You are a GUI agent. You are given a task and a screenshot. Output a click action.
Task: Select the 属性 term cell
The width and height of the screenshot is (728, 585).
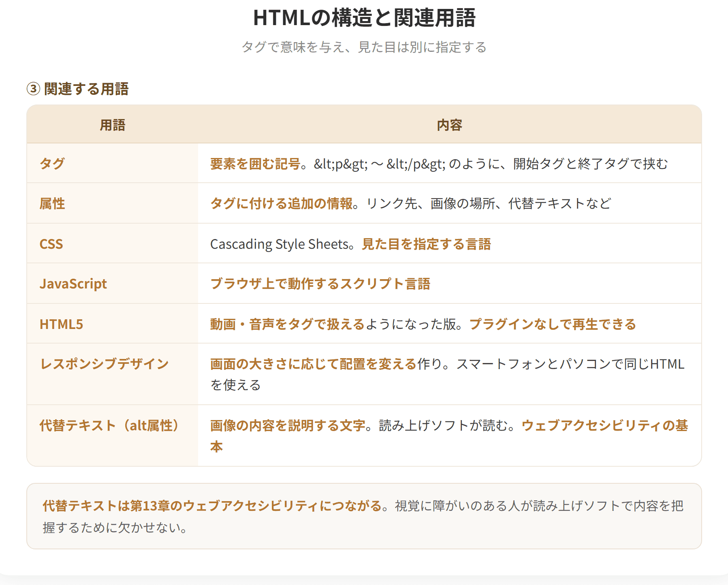coord(113,203)
